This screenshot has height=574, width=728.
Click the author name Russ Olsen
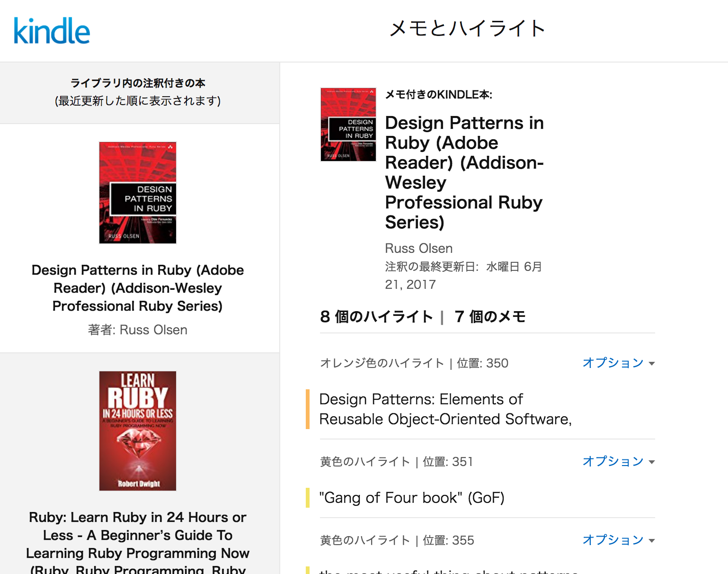(x=418, y=248)
